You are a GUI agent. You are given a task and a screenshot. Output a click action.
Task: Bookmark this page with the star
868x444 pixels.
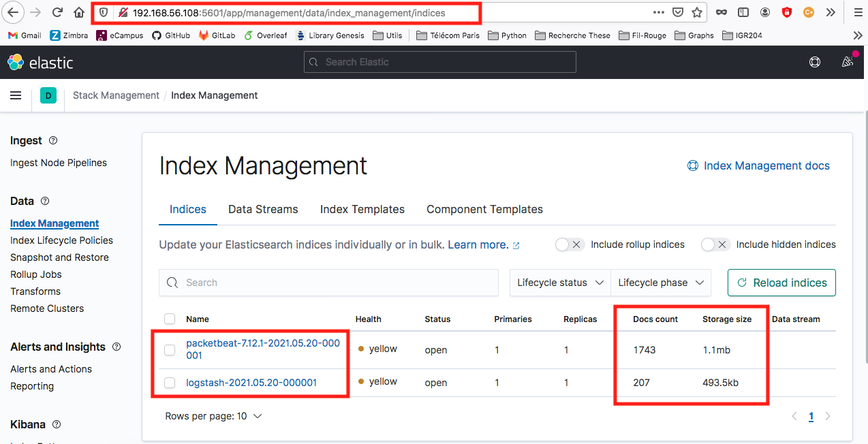pyautogui.click(x=697, y=12)
